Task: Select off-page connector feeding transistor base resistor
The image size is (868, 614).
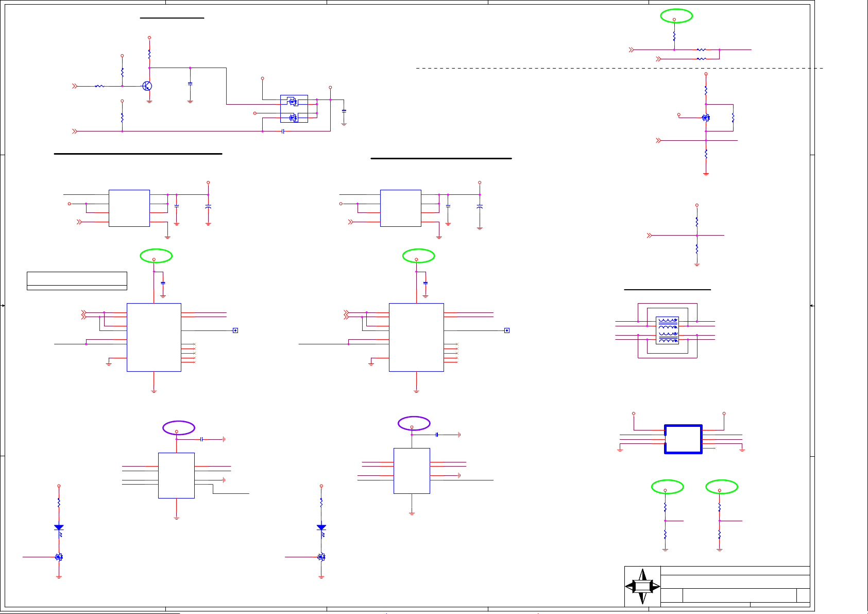Action: (75, 86)
